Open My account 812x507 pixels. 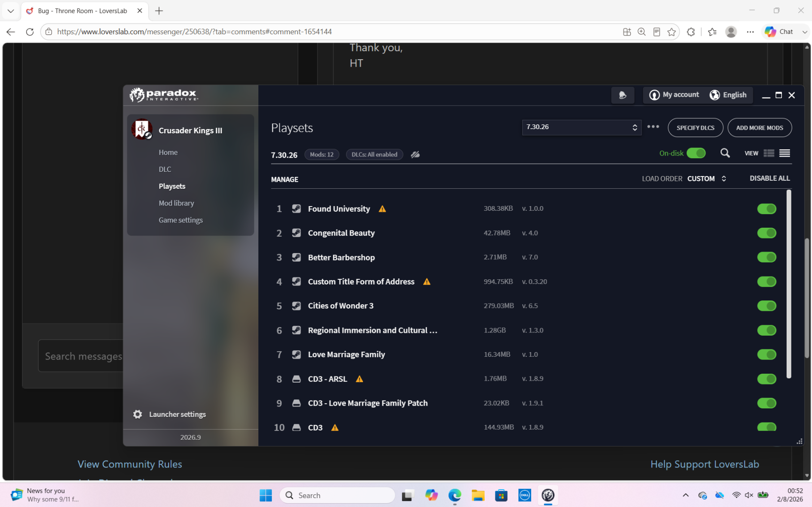coord(674,95)
